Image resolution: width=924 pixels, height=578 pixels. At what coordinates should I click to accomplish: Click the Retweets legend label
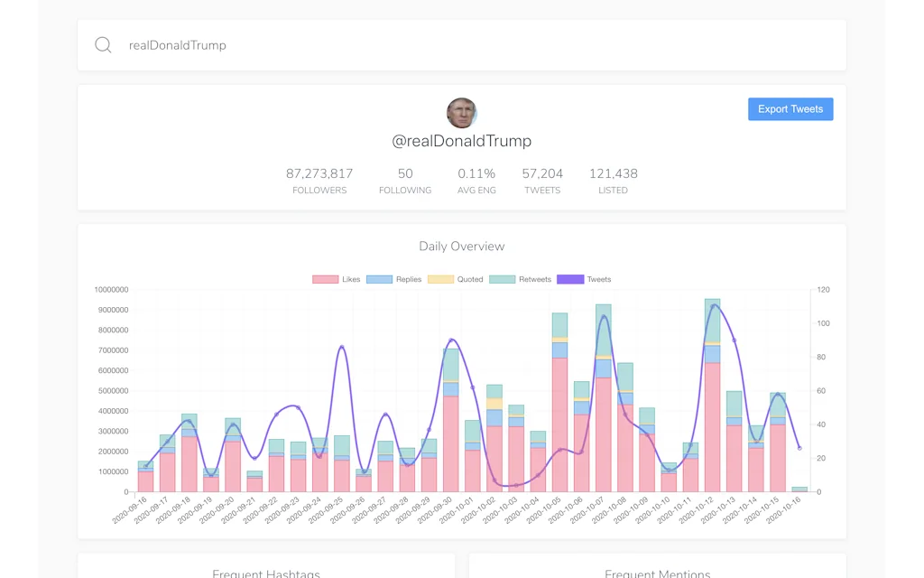click(x=534, y=280)
